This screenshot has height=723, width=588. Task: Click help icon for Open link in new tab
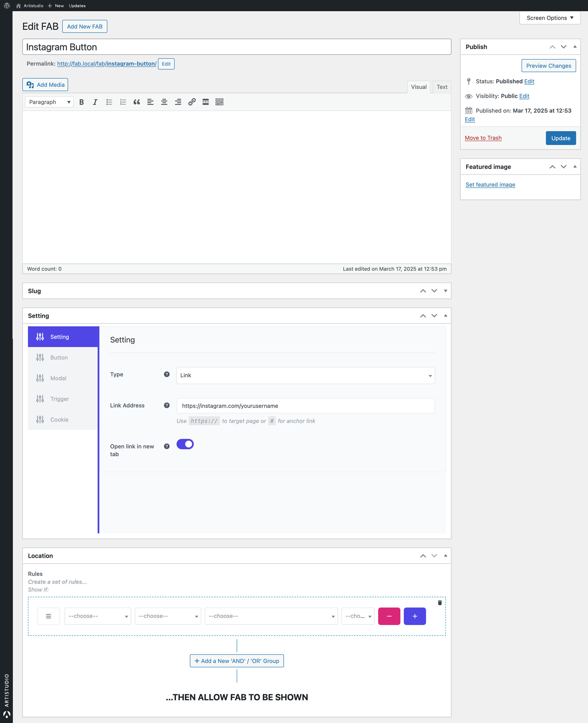pos(167,446)
